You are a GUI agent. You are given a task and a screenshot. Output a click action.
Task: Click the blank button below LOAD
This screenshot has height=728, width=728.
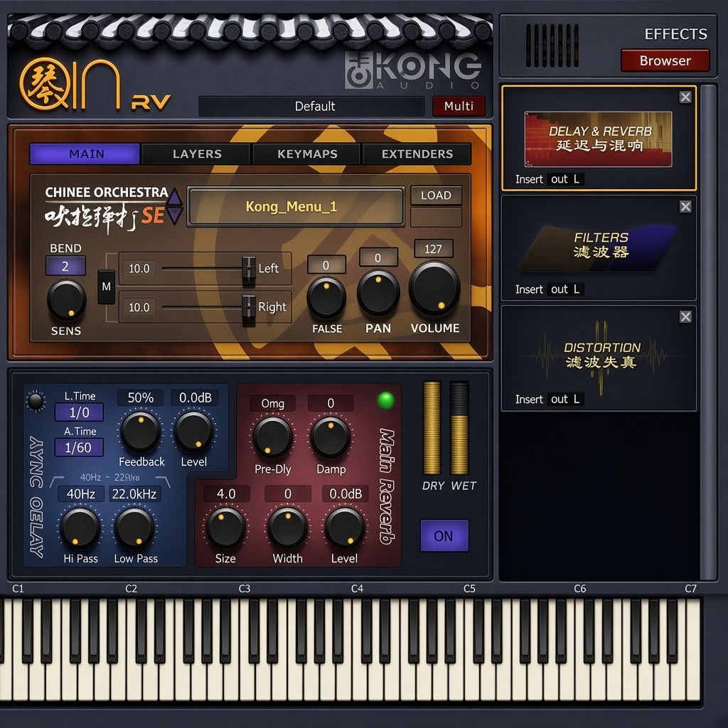[x=436, y=218]
